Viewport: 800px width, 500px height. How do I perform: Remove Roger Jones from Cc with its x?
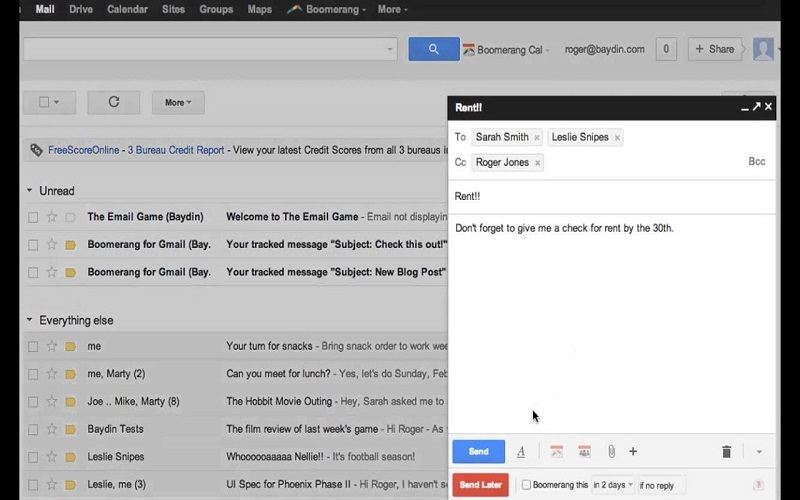point(537,163)
